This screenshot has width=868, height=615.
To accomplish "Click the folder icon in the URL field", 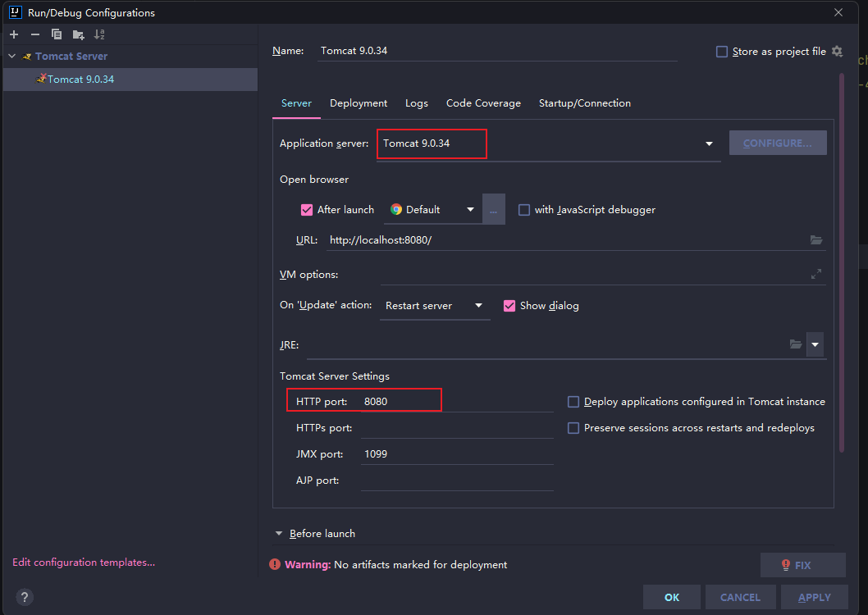I will pos(815,240).
